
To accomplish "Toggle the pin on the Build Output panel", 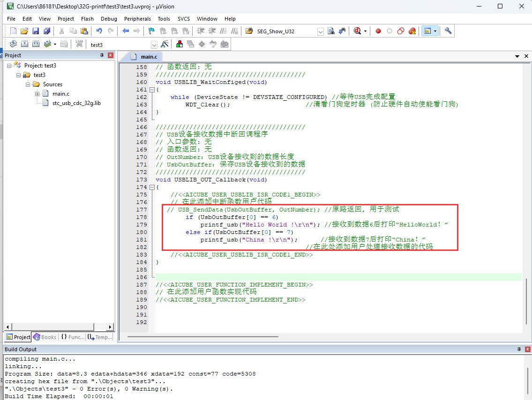I will point(519,349).
